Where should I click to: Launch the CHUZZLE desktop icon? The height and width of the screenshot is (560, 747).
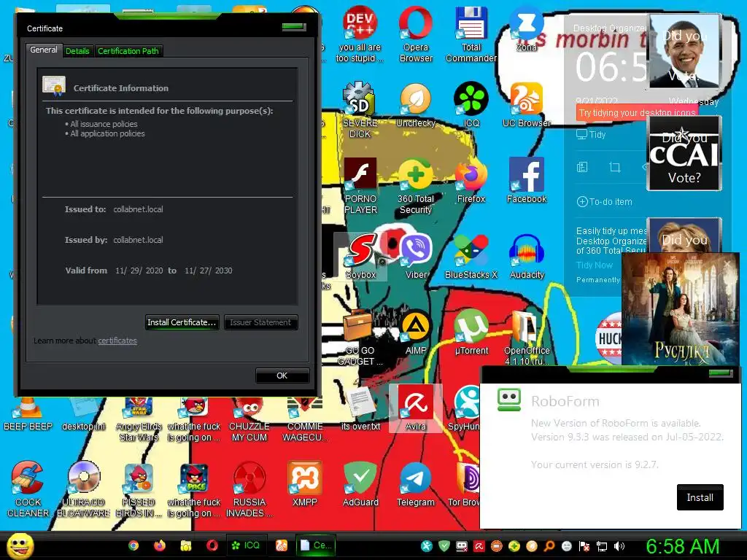pyautogui.click(x=249, y=419)
